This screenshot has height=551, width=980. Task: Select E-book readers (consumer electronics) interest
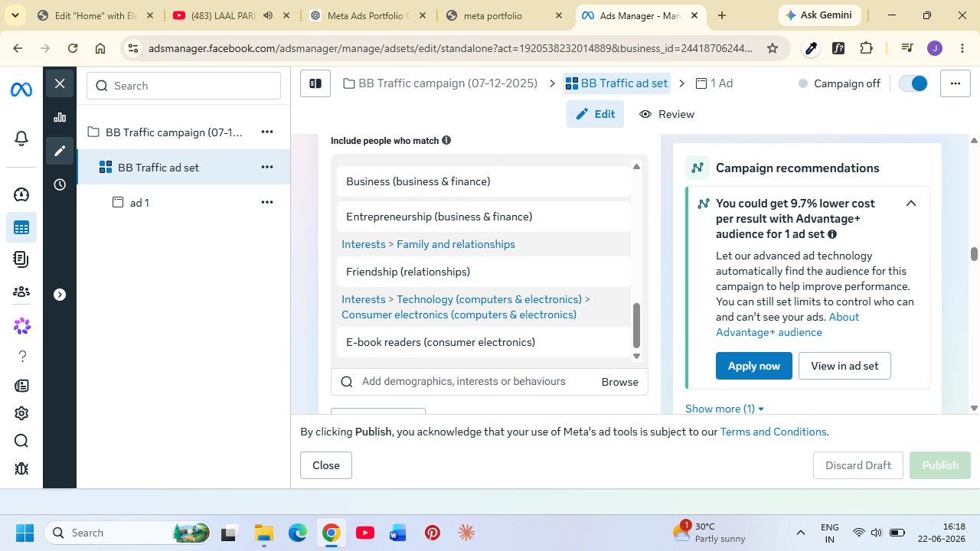[x=484, y=342]
